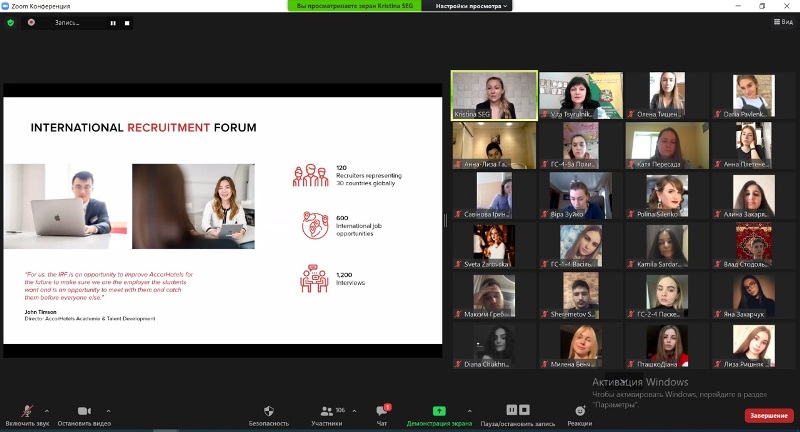Screen dimensions: 800x432
Task: Click muted mic icon on Sveta Zarovska tile
Action: pos(458,264)
